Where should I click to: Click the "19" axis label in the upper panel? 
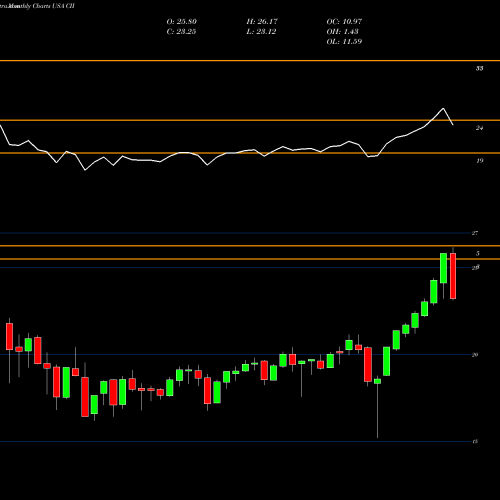(x=479, y=161)
